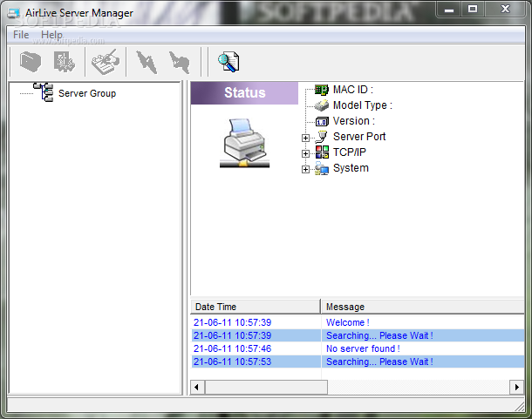The height and width of the screenshot is (419, 532).
Task: Select the Server Group tree node
Action: pos(87,93)
